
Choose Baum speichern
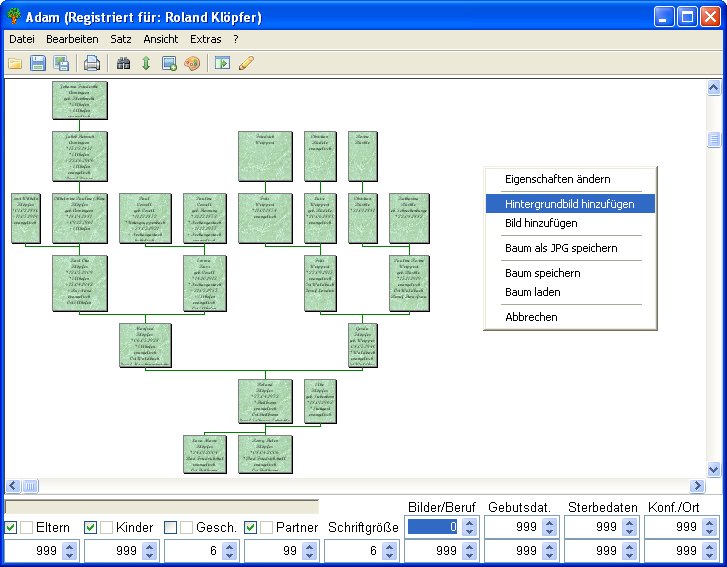570,273
